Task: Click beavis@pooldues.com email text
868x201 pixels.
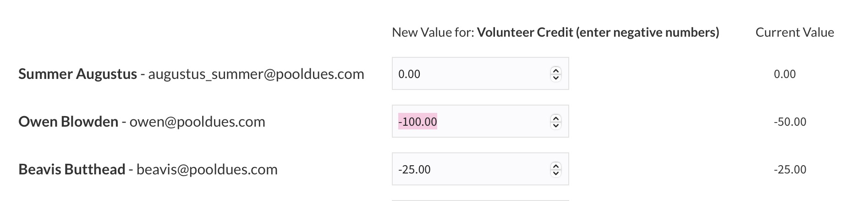Action: [x=207, y=169]
